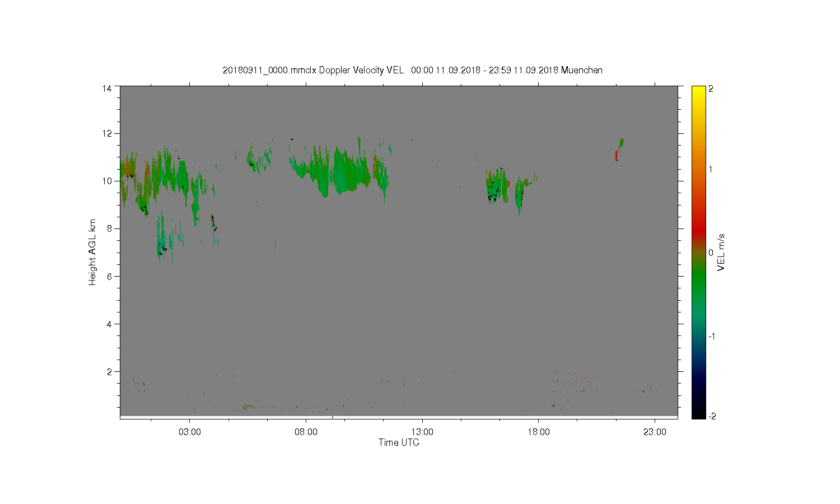Click the 18:00 time tick label
This screenshot has width=840, height=504.
click(x=539, y=432)
